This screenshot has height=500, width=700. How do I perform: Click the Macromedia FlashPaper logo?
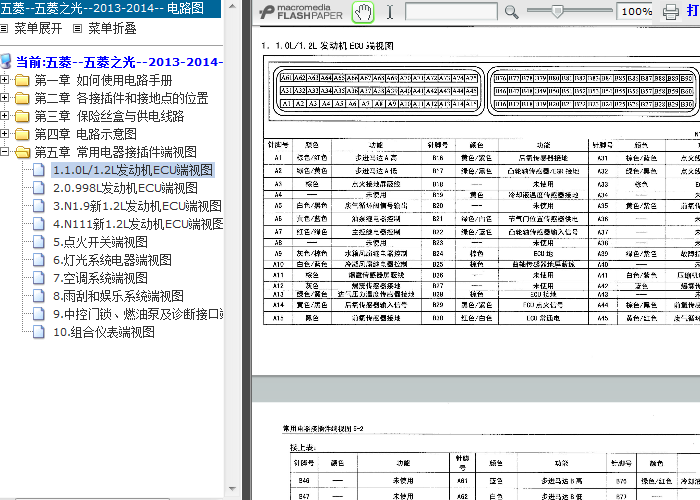[300, 12]
